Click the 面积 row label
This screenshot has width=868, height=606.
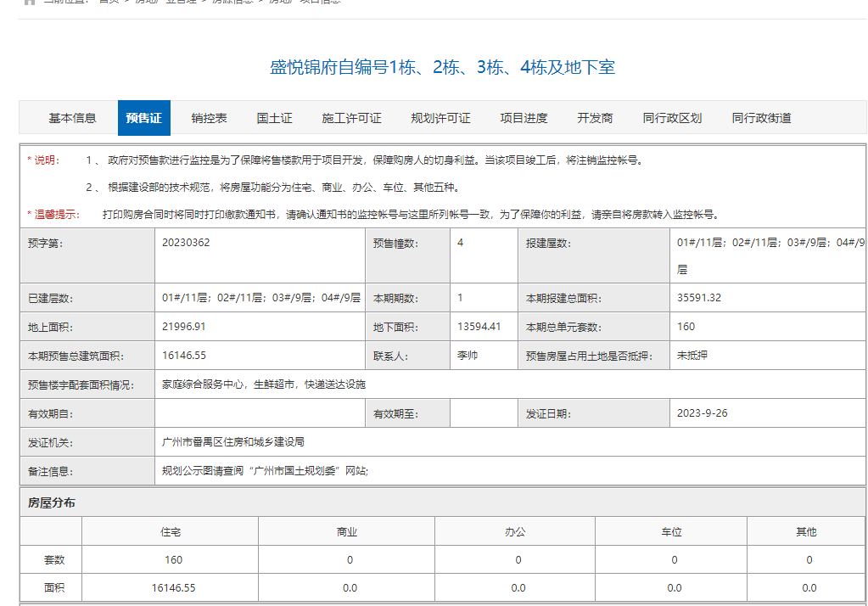(54, 587)
